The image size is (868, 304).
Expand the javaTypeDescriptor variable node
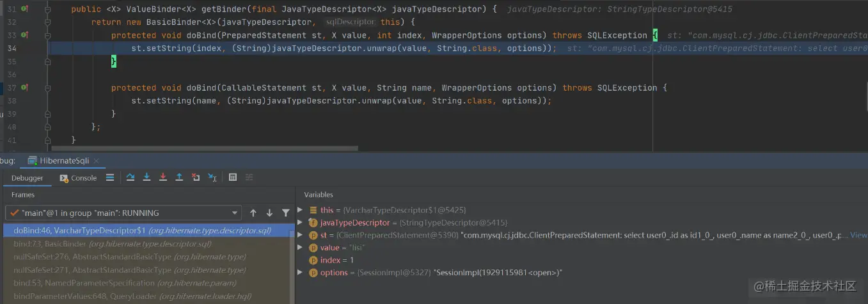click(x=300, y=222)
